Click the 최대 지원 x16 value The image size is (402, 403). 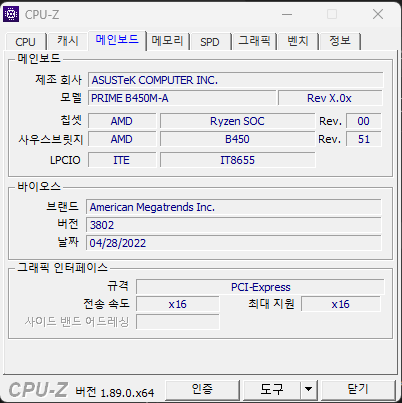[x=341, y=304]
